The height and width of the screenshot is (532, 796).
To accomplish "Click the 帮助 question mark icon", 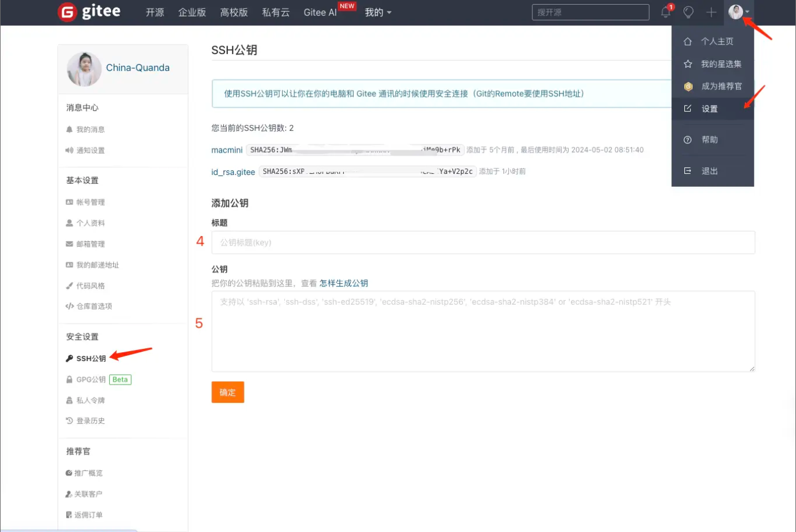I will 687,139.
